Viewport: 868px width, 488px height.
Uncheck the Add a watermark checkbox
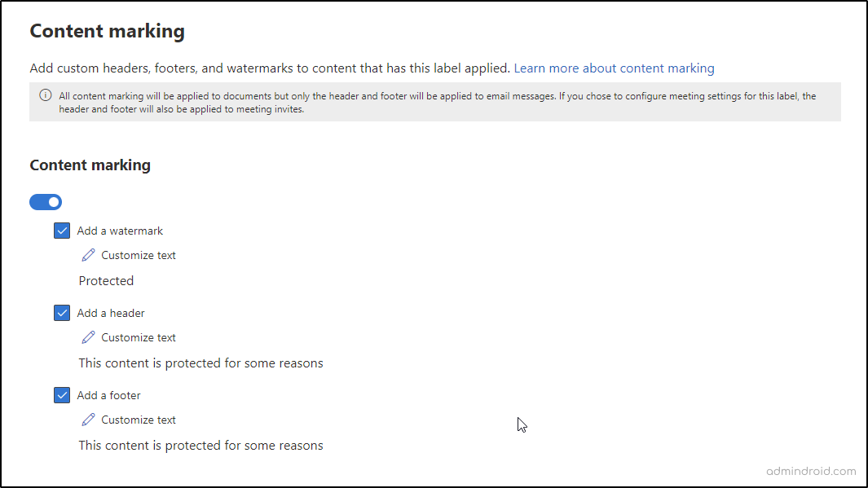62,231
